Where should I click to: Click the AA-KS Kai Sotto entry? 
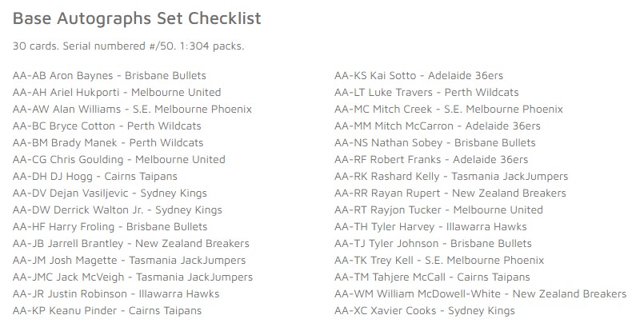419,75
